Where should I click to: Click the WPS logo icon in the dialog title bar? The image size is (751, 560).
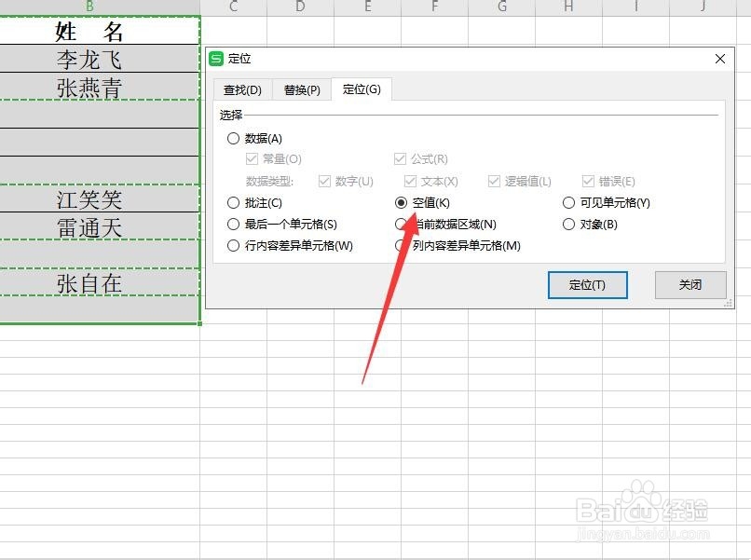coord(216,59)
